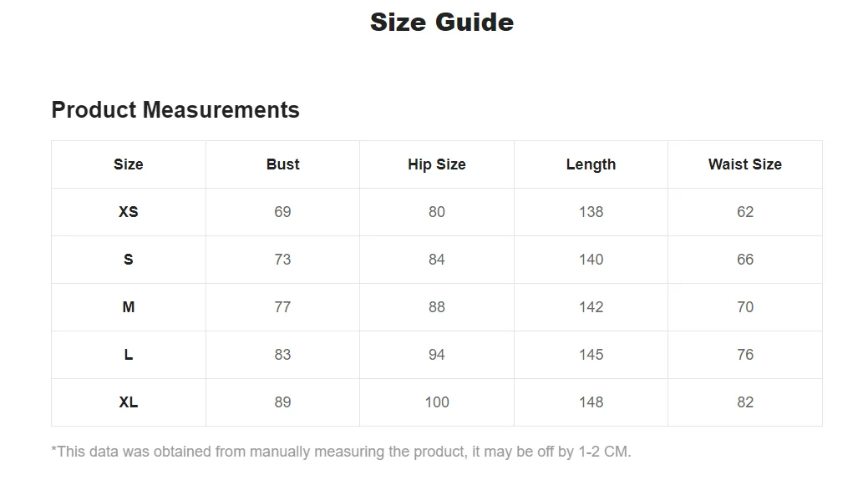Select the S size row label
The height and width of the screenshot is (485, 868).
[x=129, y=260]
